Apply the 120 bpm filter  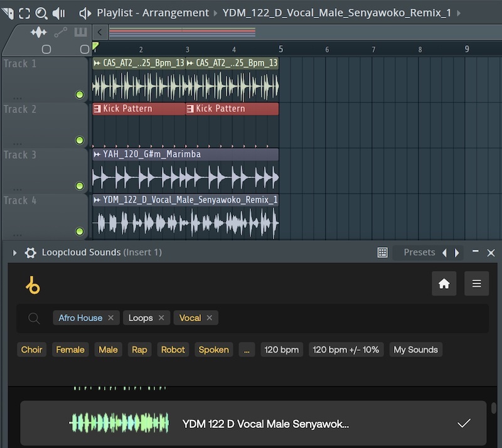pyautogui.click(x=282, y=349)
